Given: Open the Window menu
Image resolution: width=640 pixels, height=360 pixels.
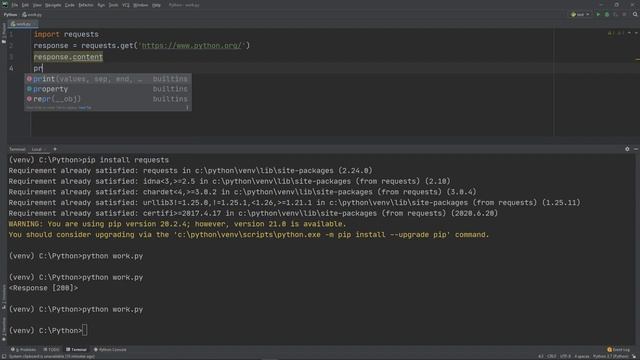Looking at the screenshot, I should point(141,5).
